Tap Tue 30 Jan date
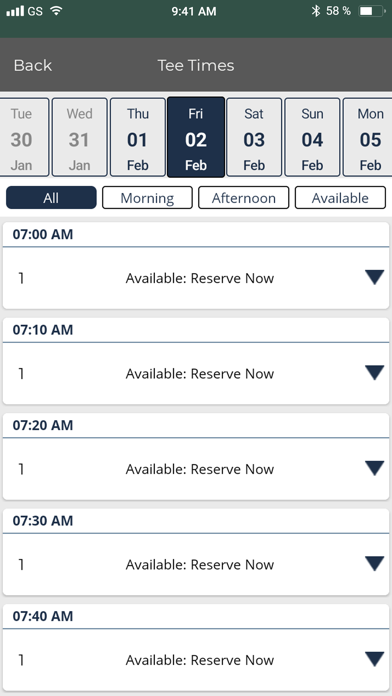 24,137
